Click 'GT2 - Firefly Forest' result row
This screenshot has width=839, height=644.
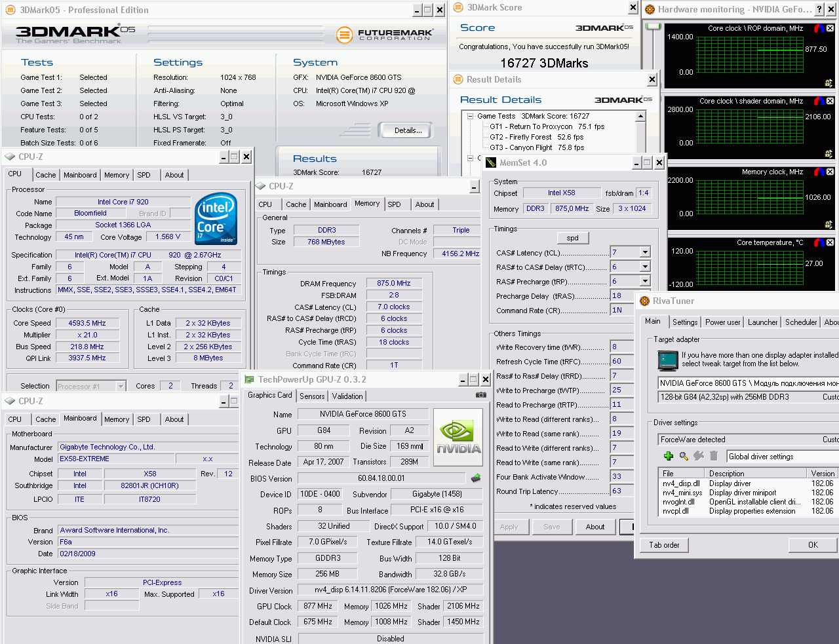coord(536,137)
